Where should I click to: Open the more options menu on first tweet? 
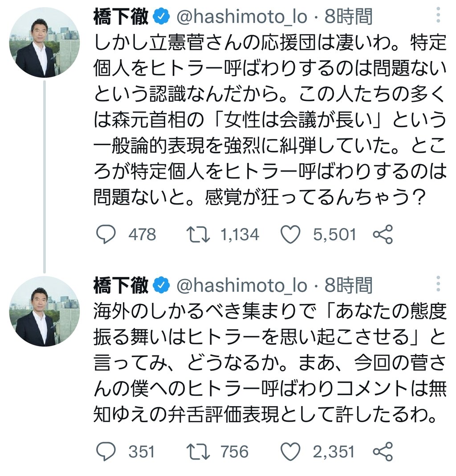click(438, 15)
